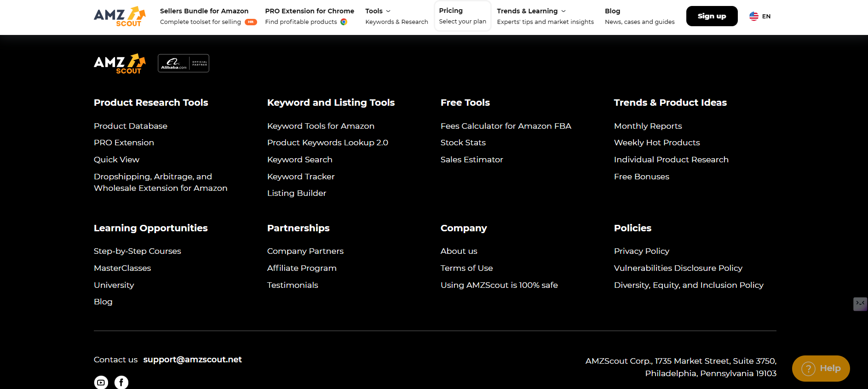
Task: Open Individual Product Research link
Action: [x=671, y=160]
